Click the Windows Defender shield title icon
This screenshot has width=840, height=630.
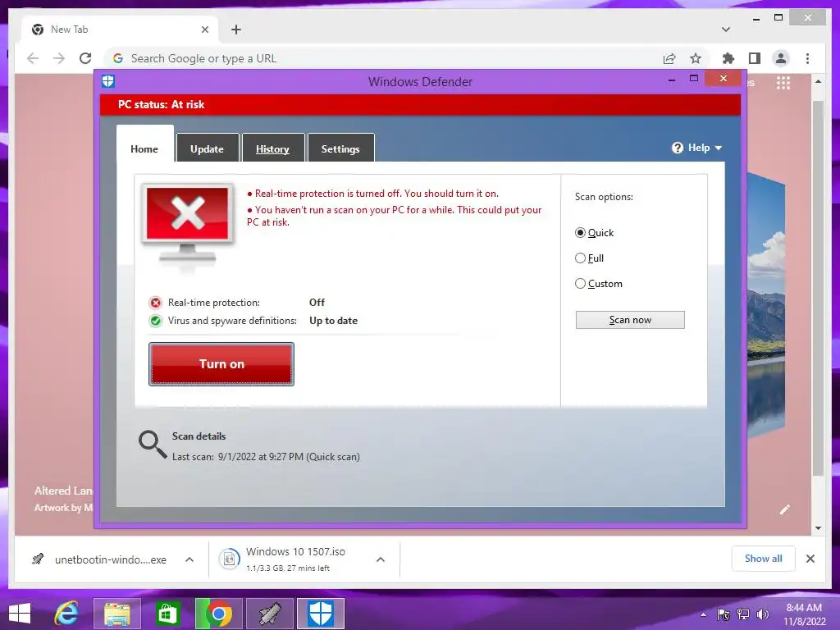point(108,81)
